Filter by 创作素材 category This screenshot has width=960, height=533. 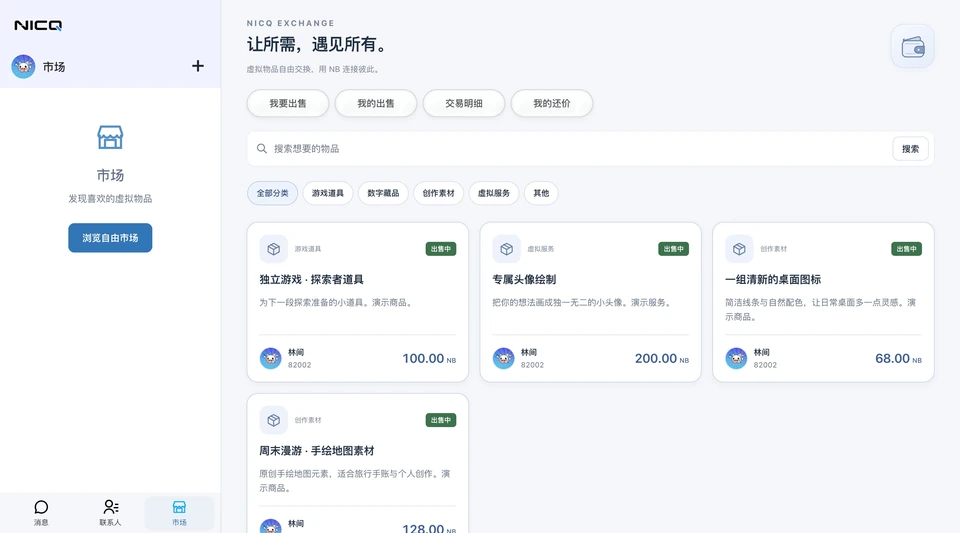pyautogui.click(x=438, y=193)
